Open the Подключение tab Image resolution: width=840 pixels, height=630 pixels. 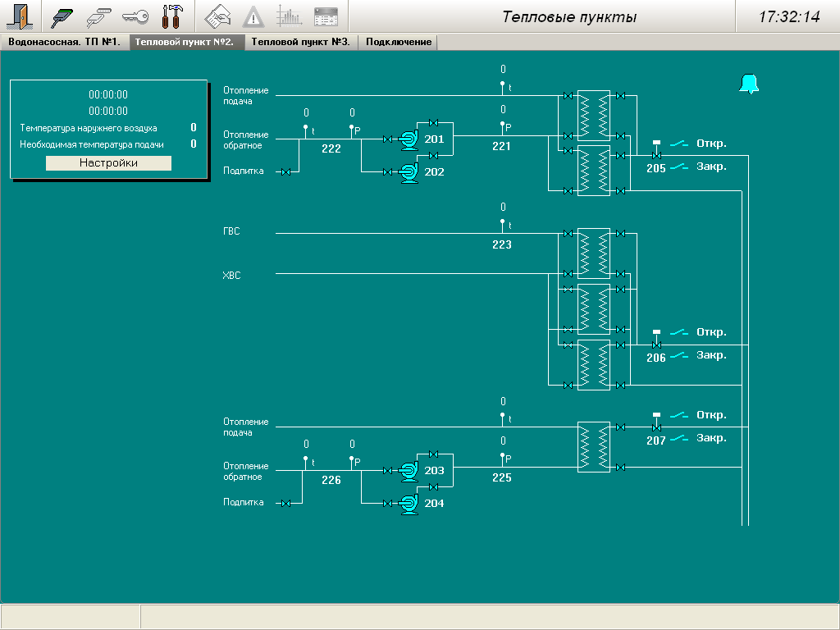[399, 42]
